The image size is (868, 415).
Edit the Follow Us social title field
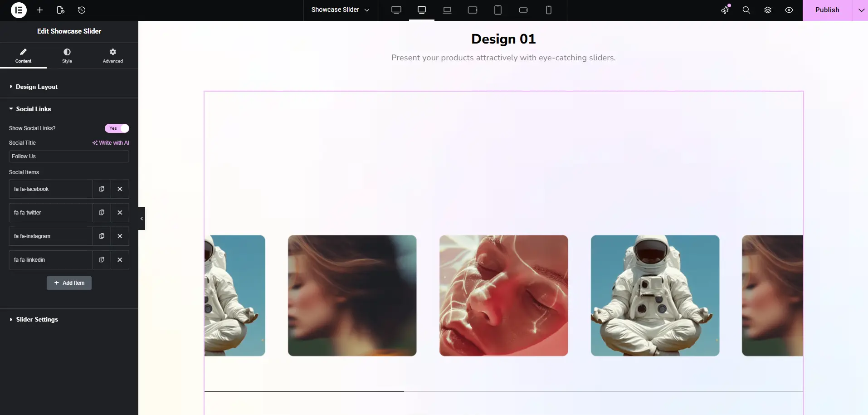[68, 156]
